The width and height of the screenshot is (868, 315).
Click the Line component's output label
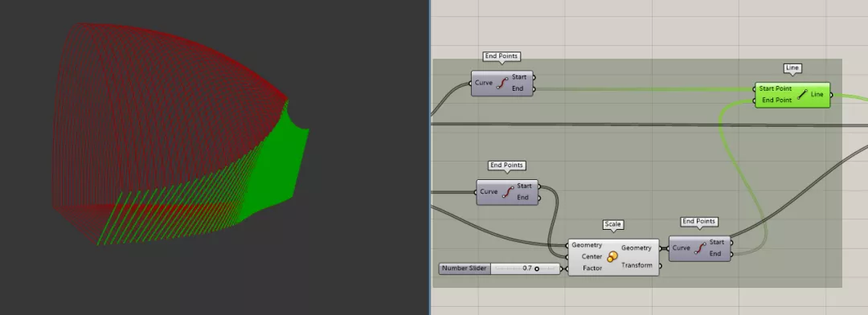(x=817, y=95)
